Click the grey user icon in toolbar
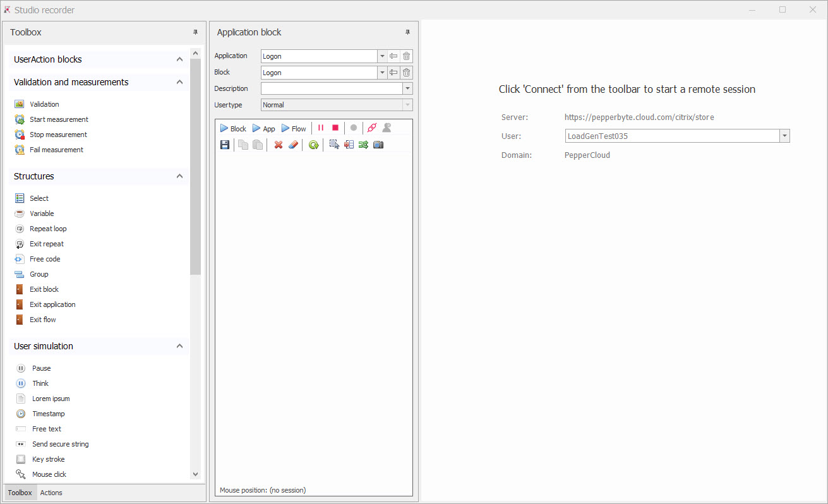Image resolution: width=828 pixels, height=504 pixels. click(387, 128)
